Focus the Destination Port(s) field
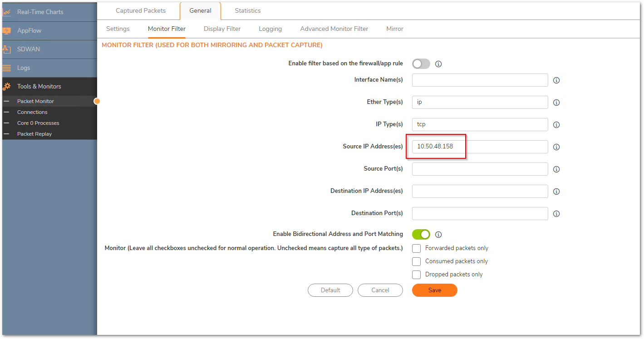Image resolution: width=644 pixels, height=339 pixels. 480,213
